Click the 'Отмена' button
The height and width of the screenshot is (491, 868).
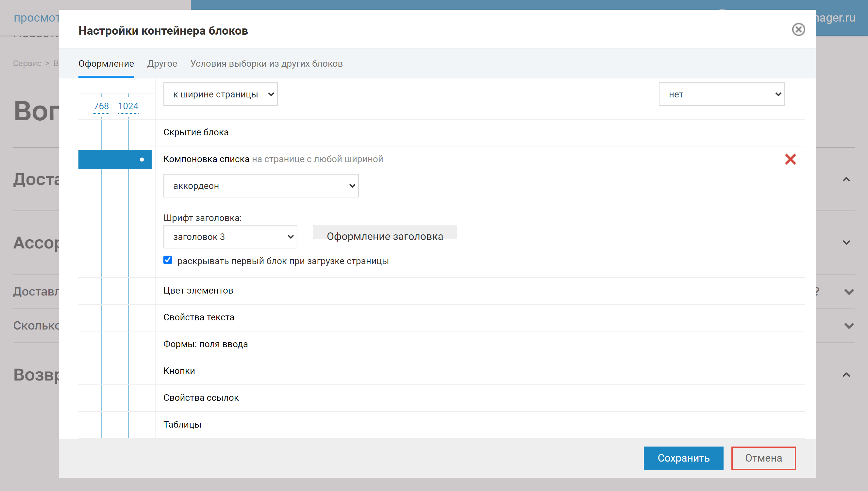coord(763,458)
